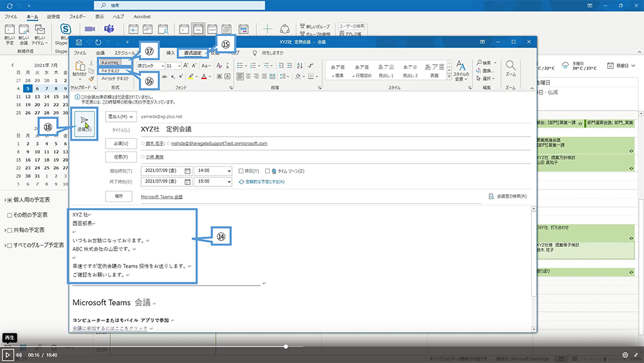Open the shading paint bucket color
The width and height of the screenshot is (644, 363).
tap(298, 76)
